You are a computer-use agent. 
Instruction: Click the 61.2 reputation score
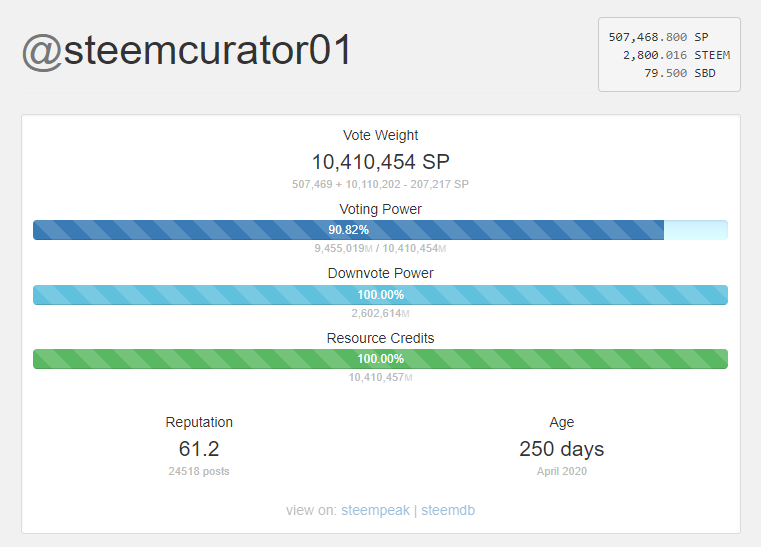click(x=199, y=448)
